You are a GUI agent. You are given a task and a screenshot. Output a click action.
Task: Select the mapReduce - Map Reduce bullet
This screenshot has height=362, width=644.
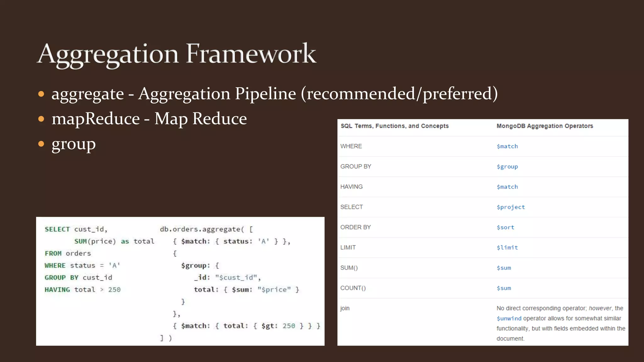click(x=149, y=119)
